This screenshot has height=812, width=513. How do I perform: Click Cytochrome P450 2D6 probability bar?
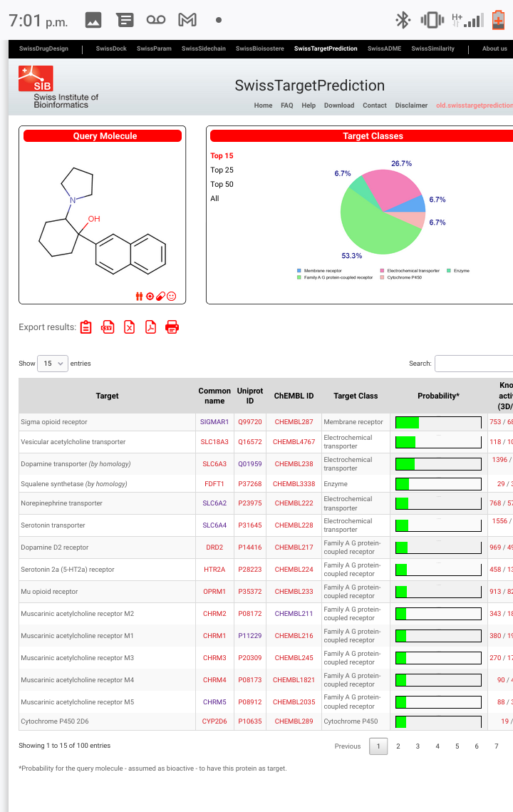coord(438,721)
